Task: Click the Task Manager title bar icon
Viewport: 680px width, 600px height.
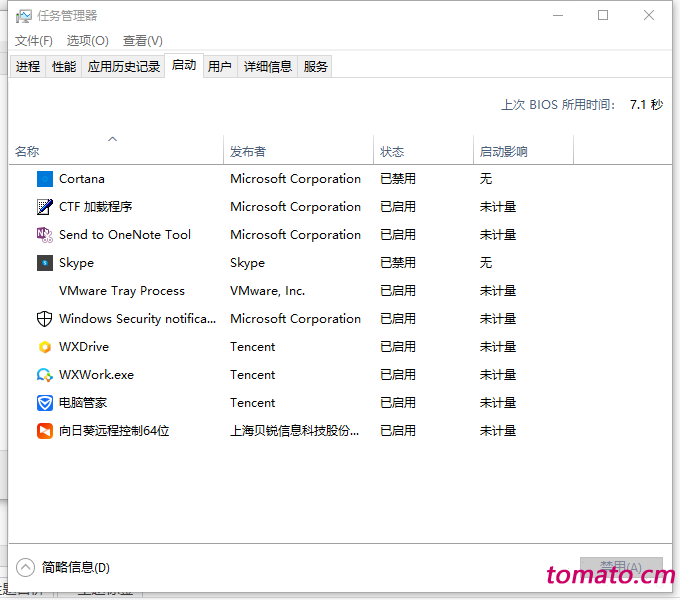Action: 24,16
